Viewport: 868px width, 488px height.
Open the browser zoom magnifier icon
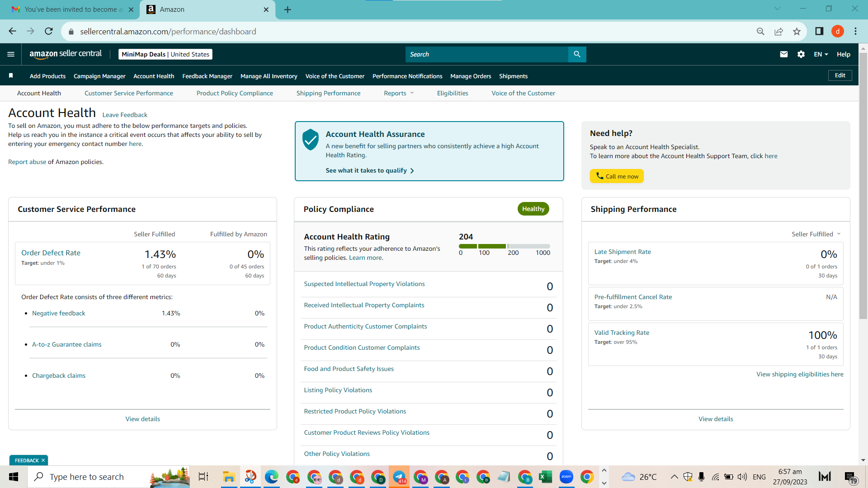[760, 31]
